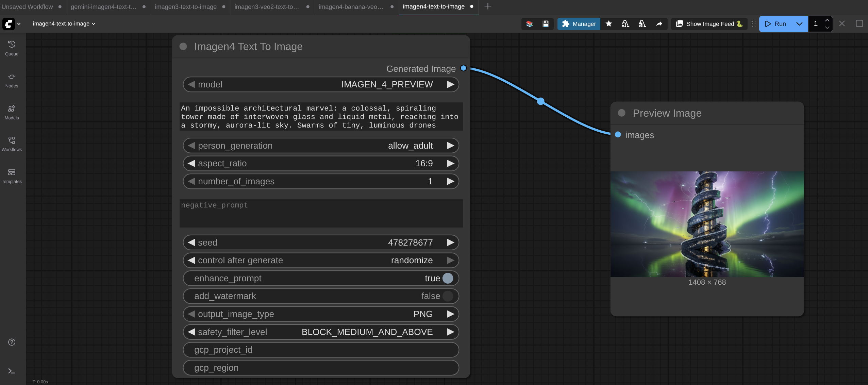The width and height of the screenshot is (868, 385).
Task: Open the Models sidebar panel
Action: (x=12, y=112)
